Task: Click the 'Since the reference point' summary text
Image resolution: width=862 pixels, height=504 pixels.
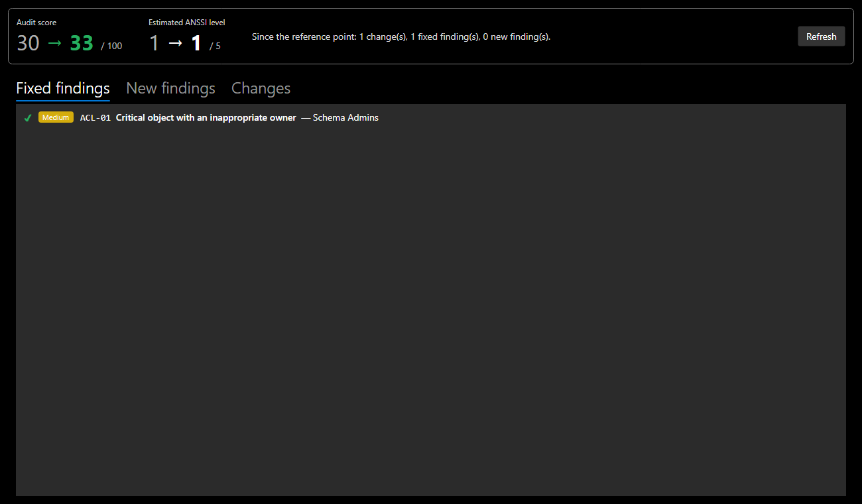Action: [401, 36]
